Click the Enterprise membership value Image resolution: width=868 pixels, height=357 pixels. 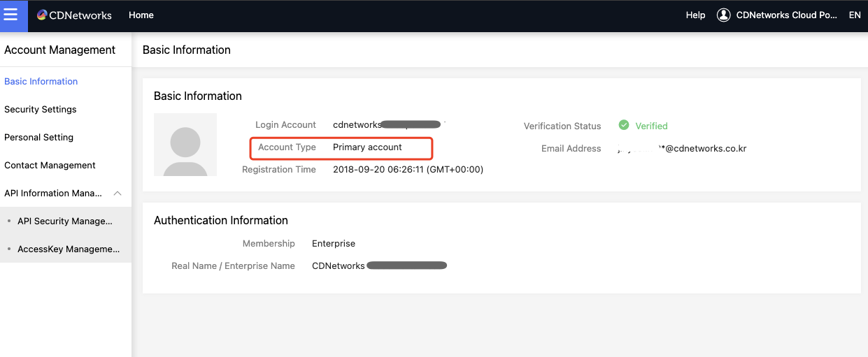tap(334, 244)
